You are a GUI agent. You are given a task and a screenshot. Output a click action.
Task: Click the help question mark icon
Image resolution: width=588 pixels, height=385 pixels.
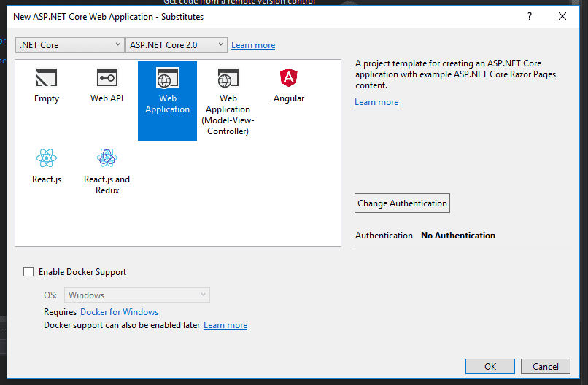click(x=530, y=16)
